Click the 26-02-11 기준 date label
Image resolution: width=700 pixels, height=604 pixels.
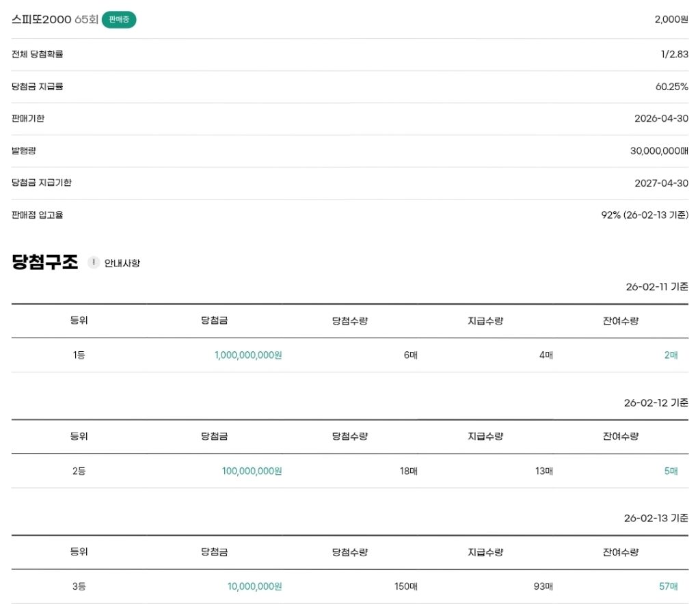pos(656,287)
